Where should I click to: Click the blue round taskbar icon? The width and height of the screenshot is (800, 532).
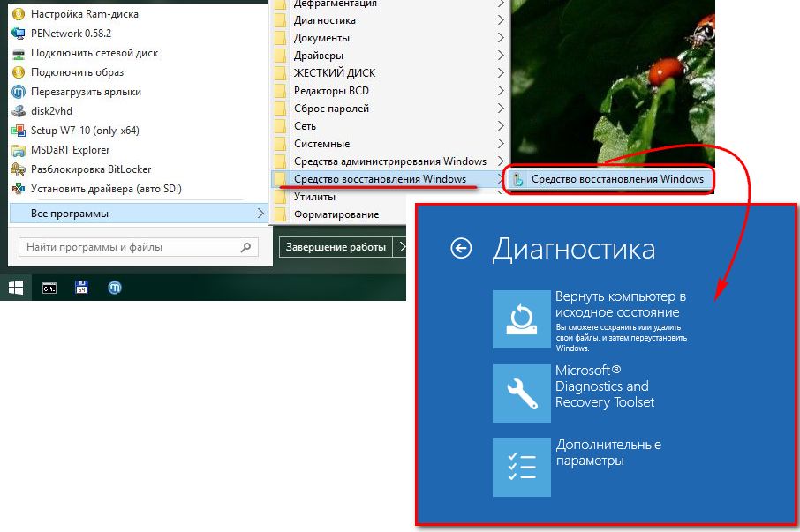[115, 288]
